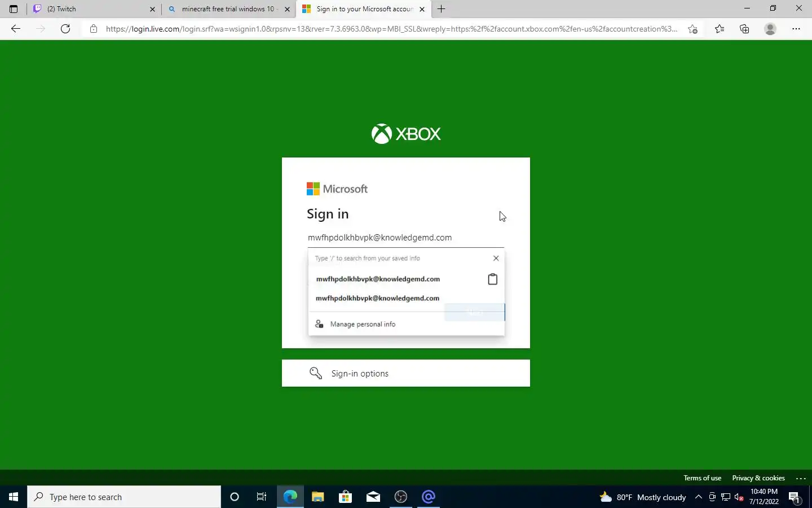Open Edge settings and more menu
The image size is (812, 508).
pos(796,29)
